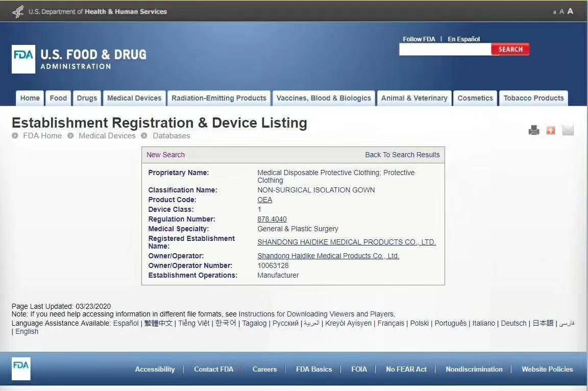Click the En Español link

pyautogui.click(x=464, y=39)
